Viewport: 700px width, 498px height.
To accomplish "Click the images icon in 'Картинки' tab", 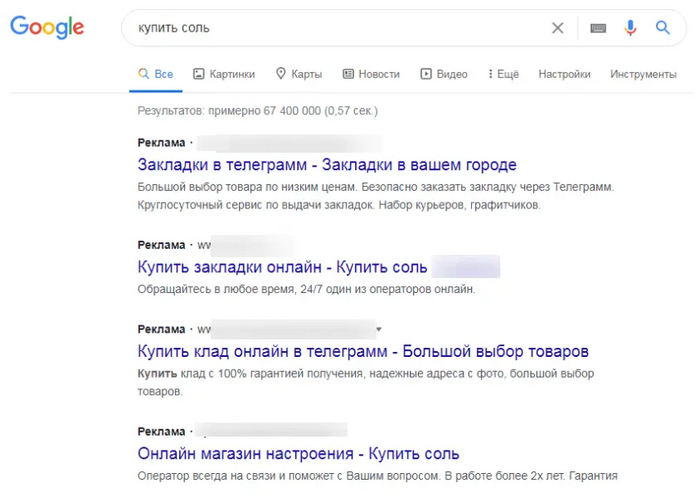I will click(x=198, y=74).
